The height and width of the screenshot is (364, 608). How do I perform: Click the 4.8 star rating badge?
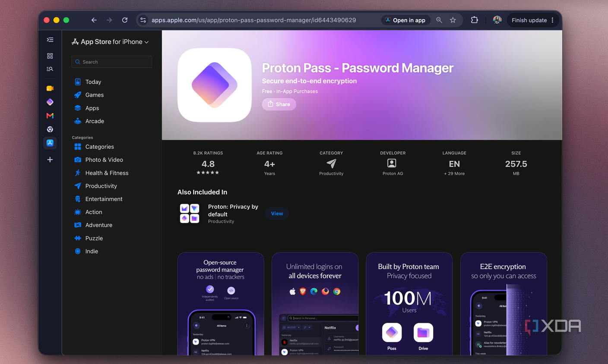pos(208,163)
